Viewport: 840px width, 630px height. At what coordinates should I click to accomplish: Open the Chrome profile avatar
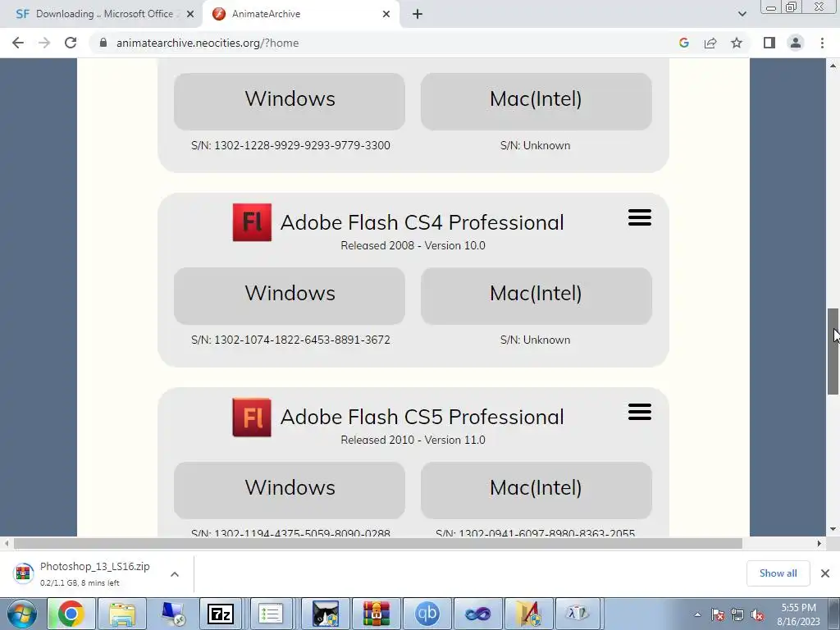tap(796, 43)
